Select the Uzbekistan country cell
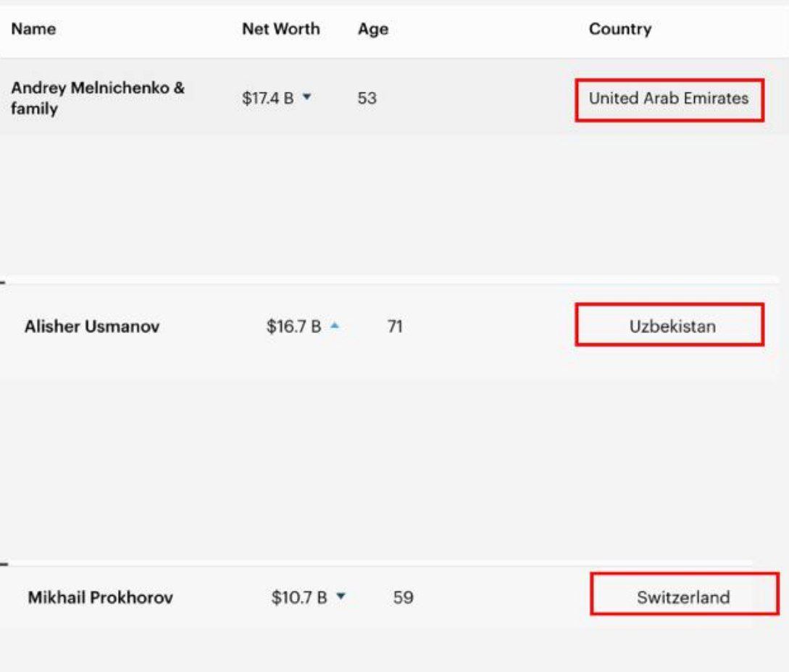 672,326
